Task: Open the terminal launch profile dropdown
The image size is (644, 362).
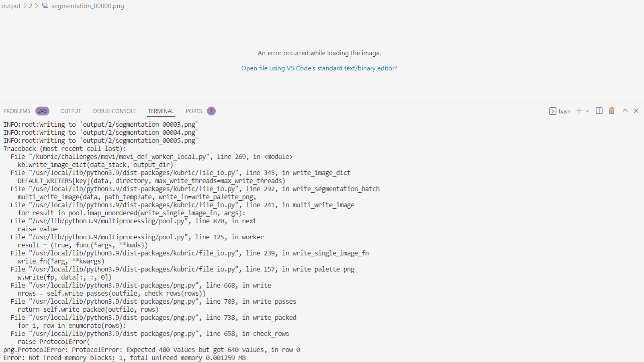Action: pyautogui.click(x=587, y=111)
